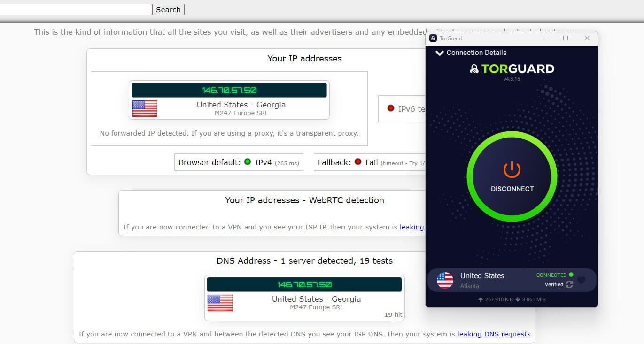The height and width of the screenshot is (344, 644).
Task: Click the TorGuard logo in the app window
Action: pos(512,69)
